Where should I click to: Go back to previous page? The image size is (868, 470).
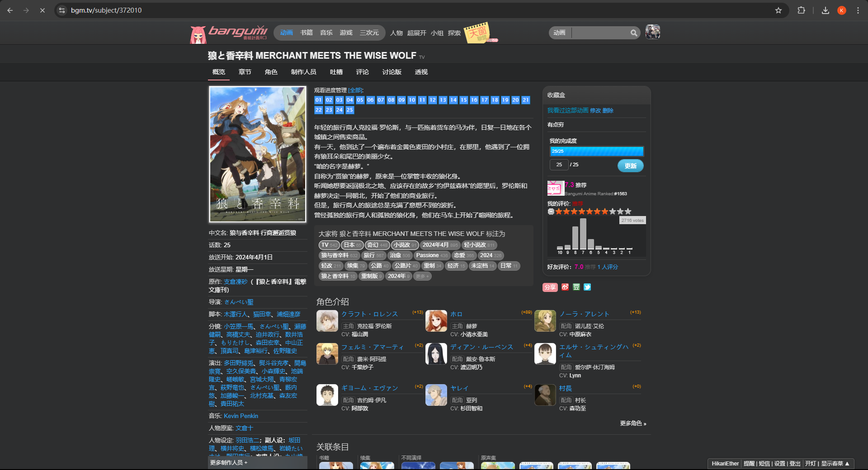point(10,10)
